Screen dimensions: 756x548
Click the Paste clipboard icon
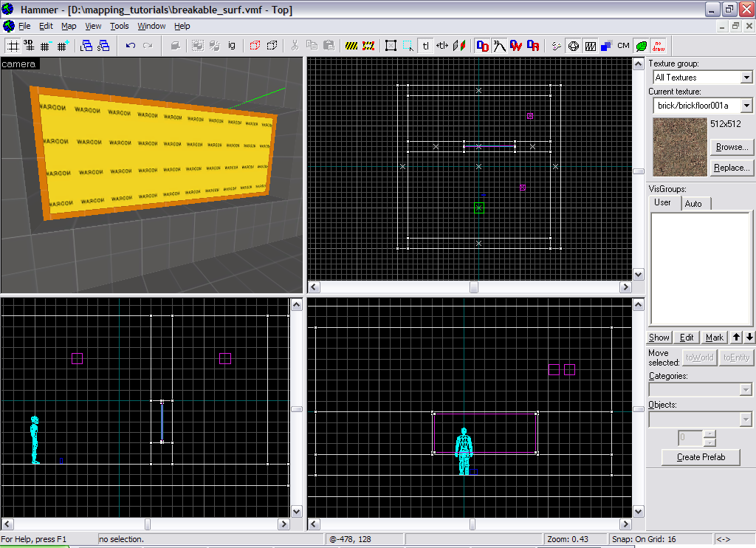click(329, 46)
